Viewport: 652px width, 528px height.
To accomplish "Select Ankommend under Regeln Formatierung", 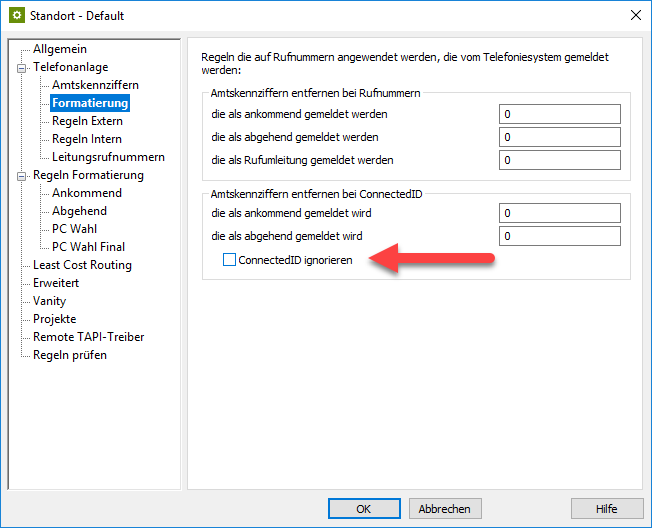I will pyautogui.click(x=87, y=193).
